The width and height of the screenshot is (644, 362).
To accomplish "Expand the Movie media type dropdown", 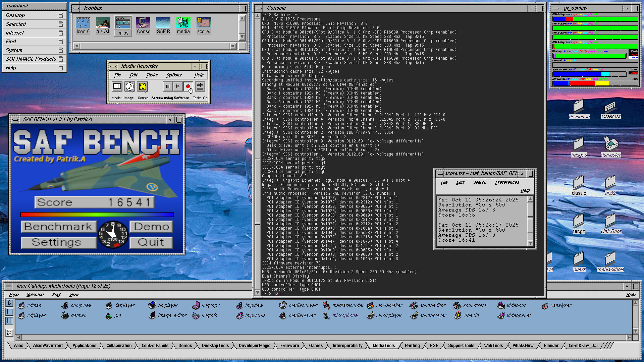I will point(117,86).
